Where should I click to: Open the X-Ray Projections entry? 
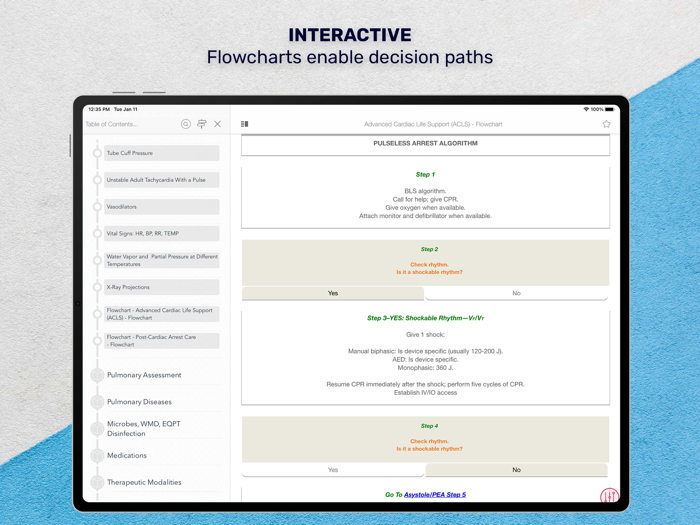coord(162,287)
